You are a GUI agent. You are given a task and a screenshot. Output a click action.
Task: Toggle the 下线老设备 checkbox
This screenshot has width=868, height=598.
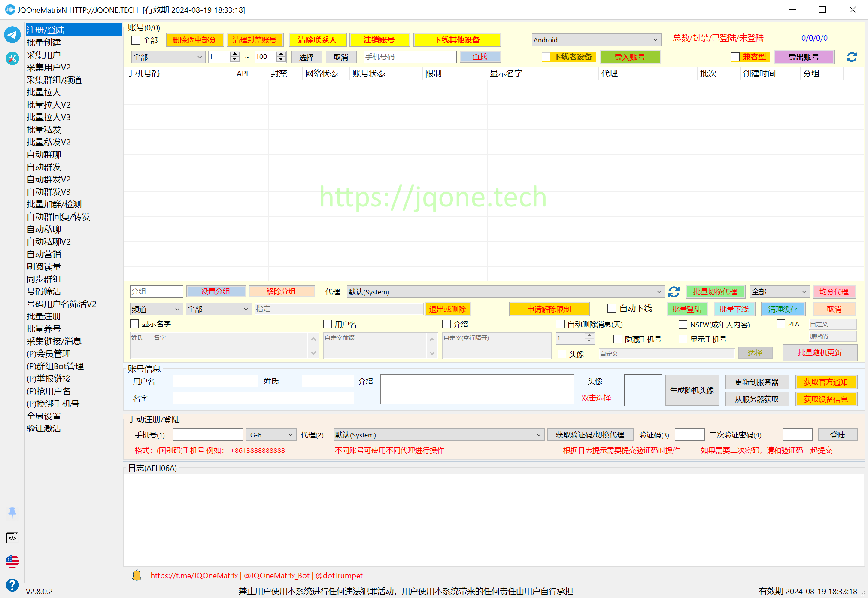click(546, 57)
